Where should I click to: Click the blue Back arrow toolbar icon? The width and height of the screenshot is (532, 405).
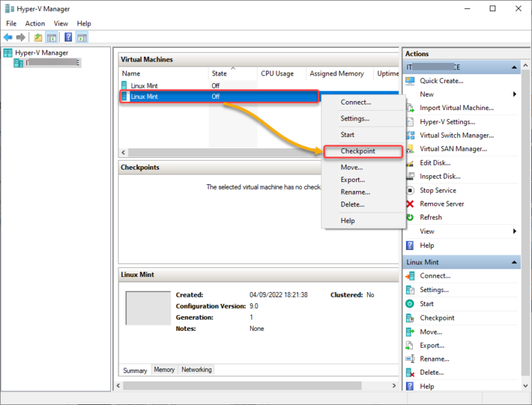pos(8,37)
